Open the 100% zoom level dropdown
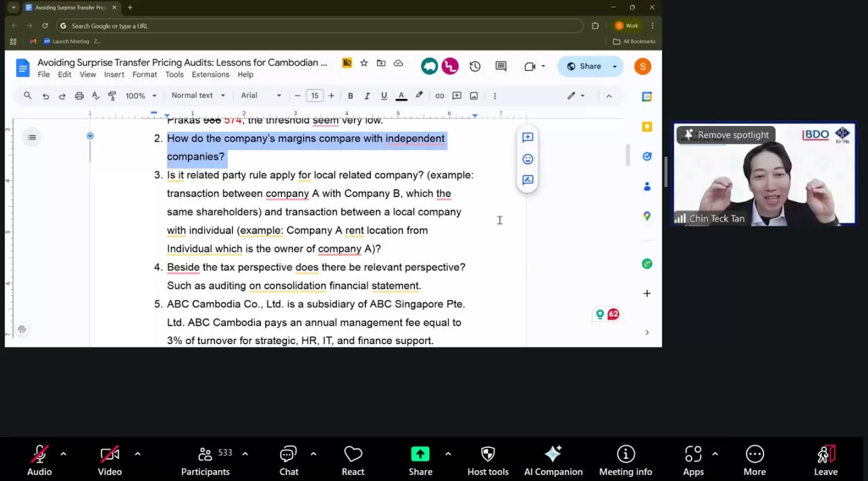 [x=141, y=96]
